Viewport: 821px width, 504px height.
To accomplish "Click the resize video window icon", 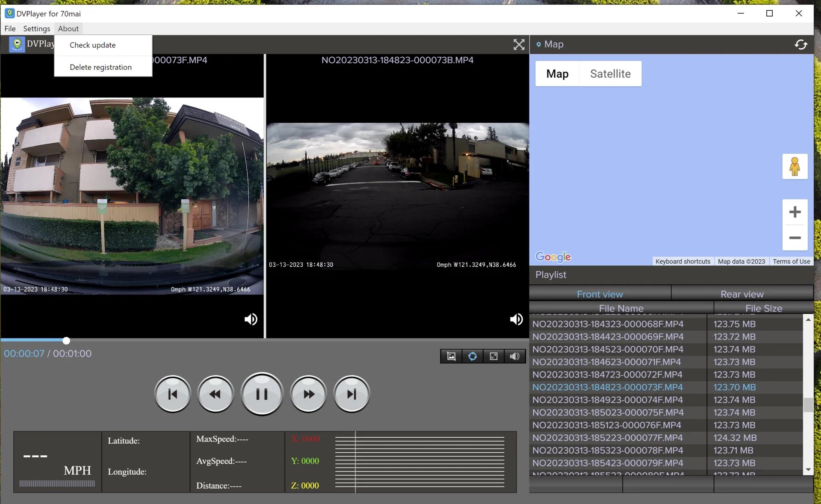I will click(493, 356).
